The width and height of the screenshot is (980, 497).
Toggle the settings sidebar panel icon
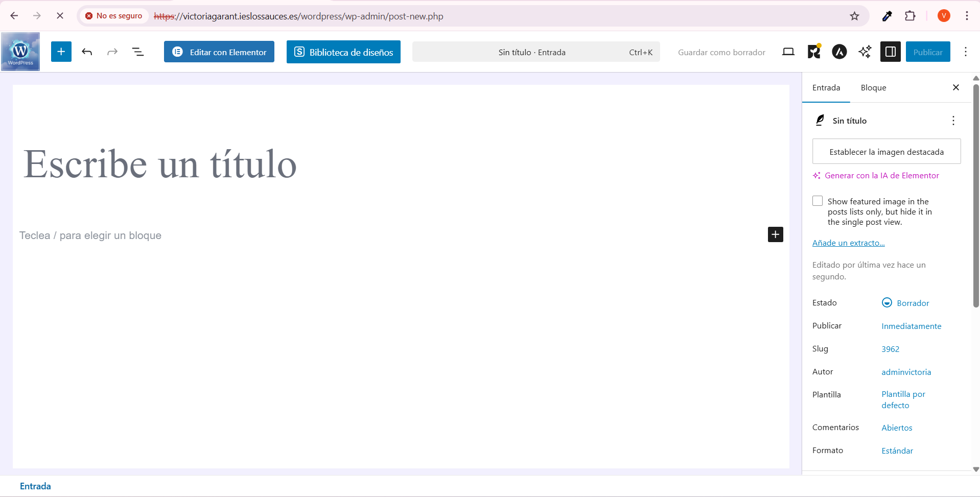890,52
